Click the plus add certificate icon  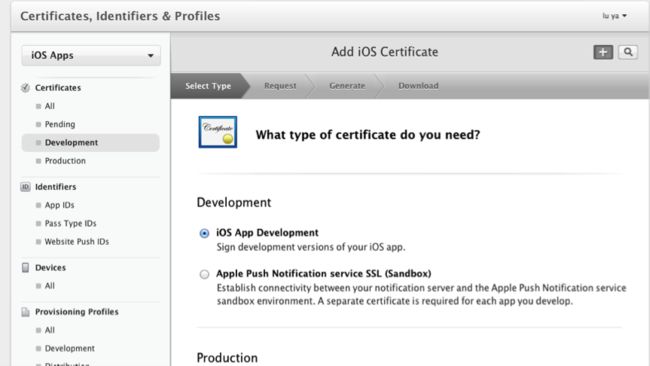[603, 52]
